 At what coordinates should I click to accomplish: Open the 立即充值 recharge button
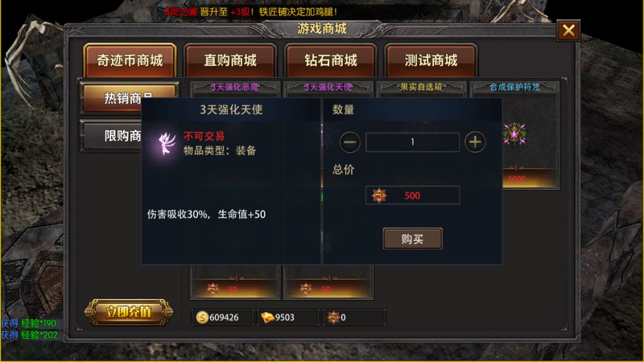pos(129,313)
